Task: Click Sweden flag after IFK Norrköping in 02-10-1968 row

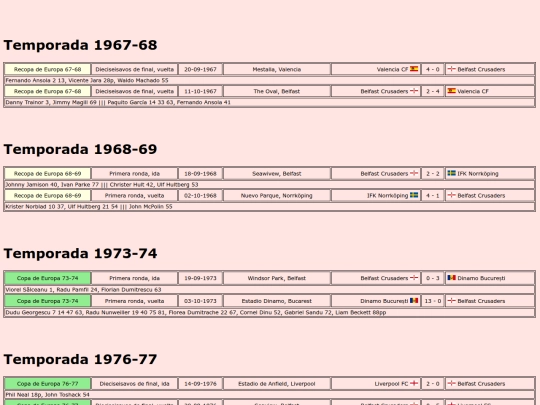Action: pyautogui.click(x=414, y=195)
